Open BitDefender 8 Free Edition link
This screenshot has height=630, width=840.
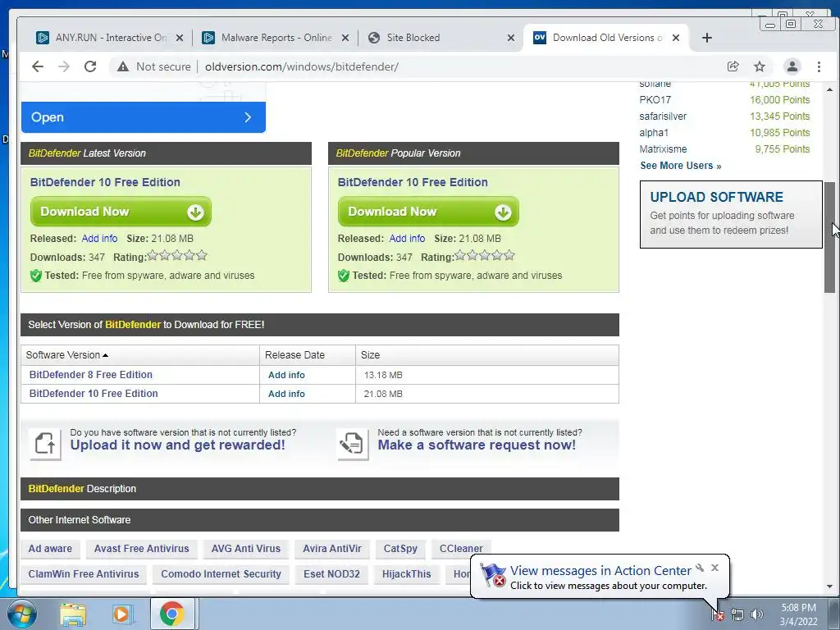[x=90, y=374]
